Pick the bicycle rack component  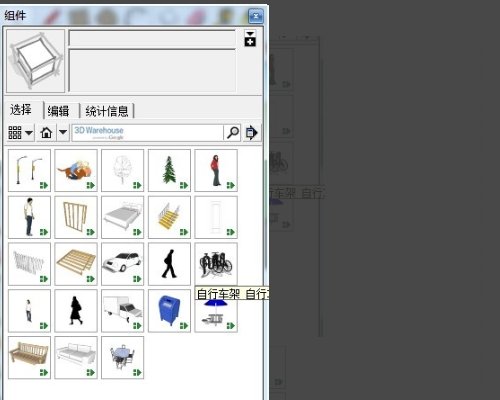pos(216,264)
